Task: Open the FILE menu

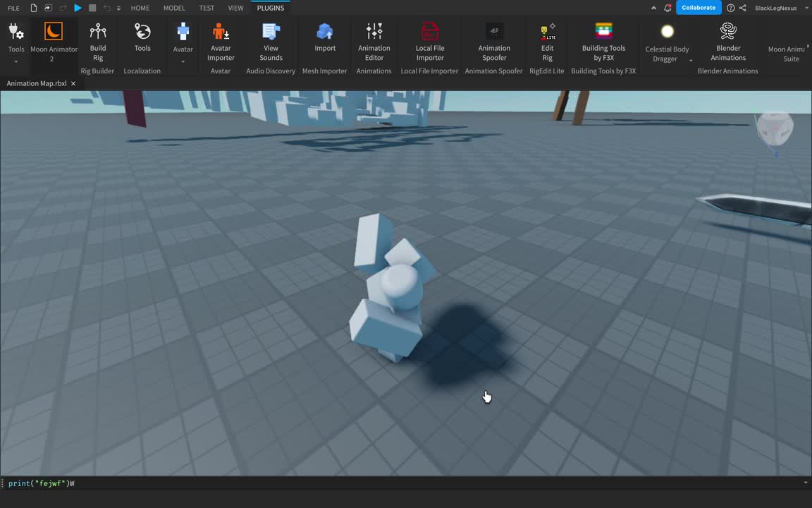Action: coord(13,8)
